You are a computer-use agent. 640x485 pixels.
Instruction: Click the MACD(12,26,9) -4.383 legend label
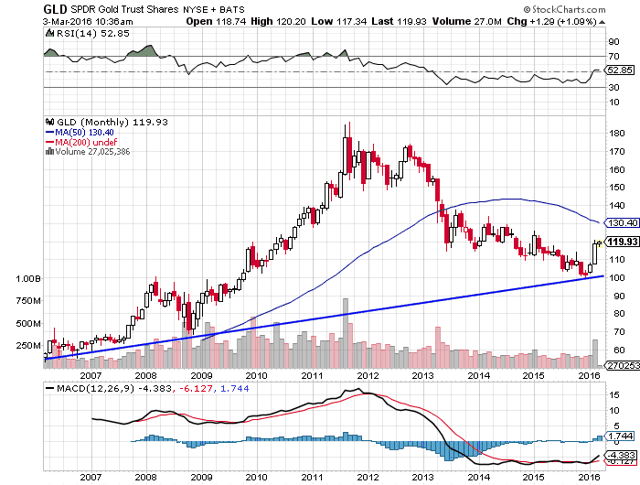(x=114, y=389)
